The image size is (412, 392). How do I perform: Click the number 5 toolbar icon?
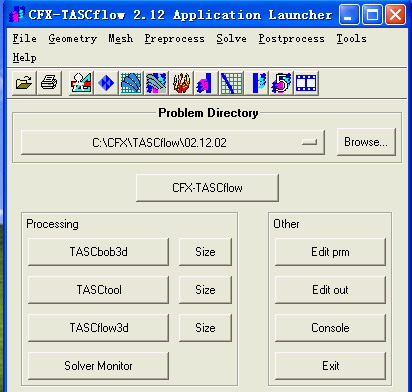pyautogui.click(x=281, y=83)
